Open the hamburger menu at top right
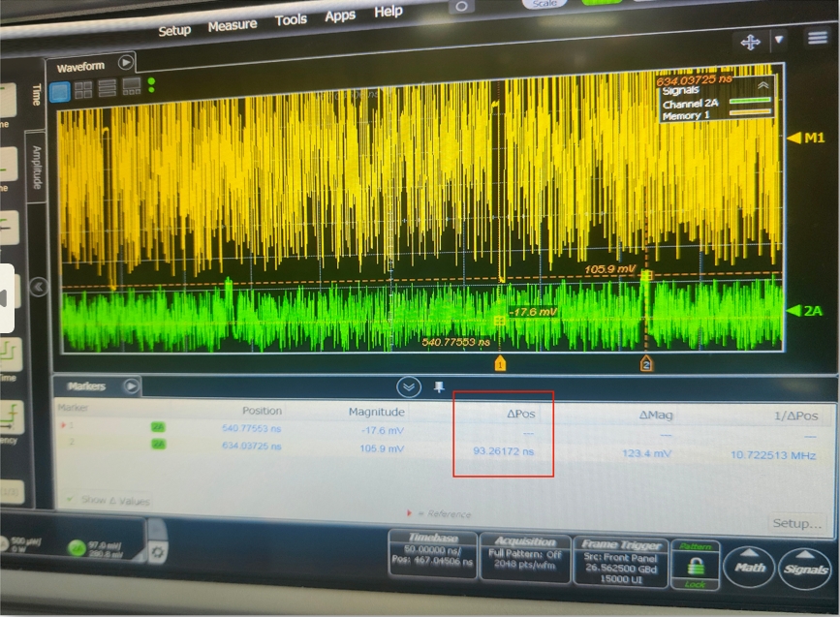The image size is (840, 617). click(x=816, y=39)
